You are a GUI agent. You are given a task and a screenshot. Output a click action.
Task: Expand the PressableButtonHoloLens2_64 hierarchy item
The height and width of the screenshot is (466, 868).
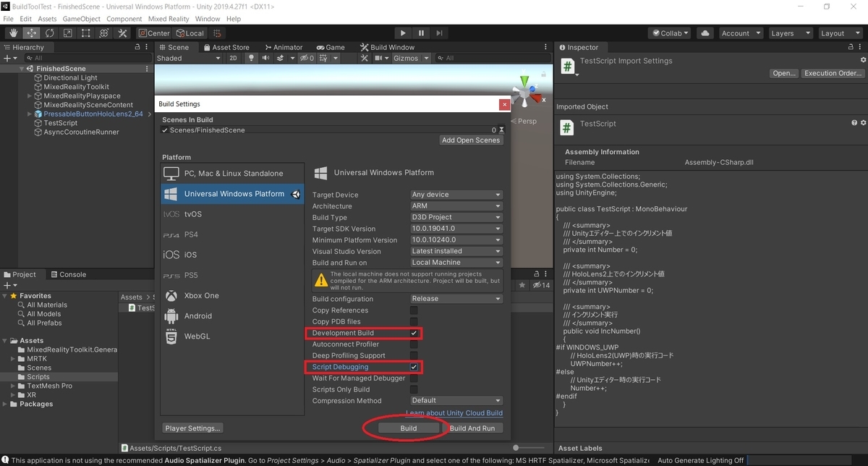(30, 114)
